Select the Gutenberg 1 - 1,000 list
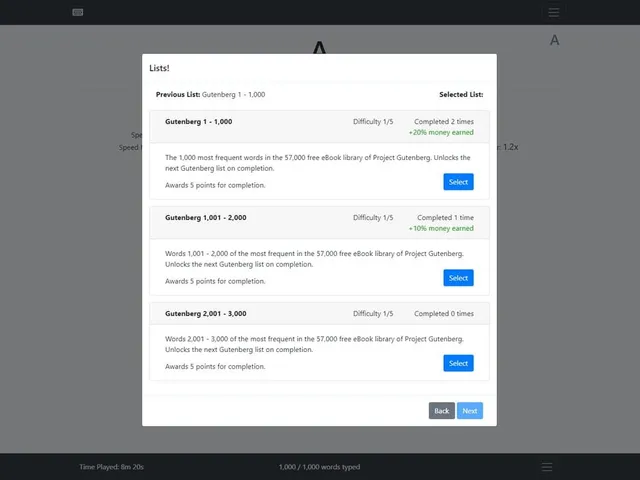The image size is (640, 480). [458, 182]
